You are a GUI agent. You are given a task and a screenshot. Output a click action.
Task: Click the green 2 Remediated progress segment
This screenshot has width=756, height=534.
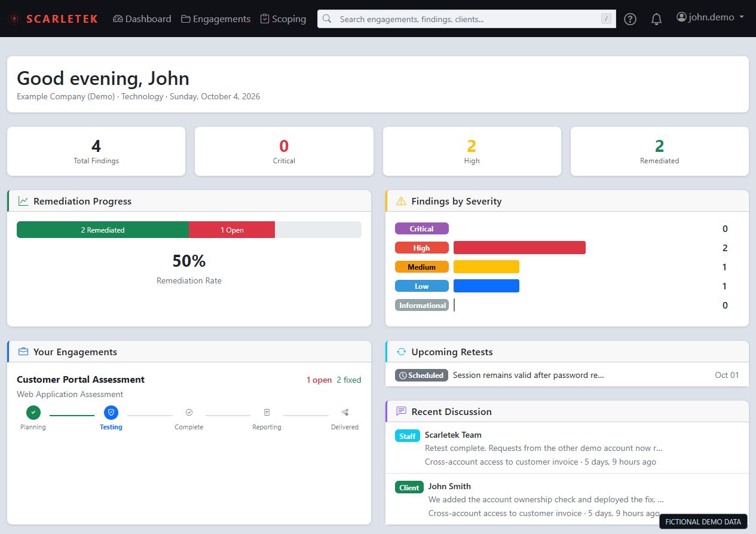(103, 230)
